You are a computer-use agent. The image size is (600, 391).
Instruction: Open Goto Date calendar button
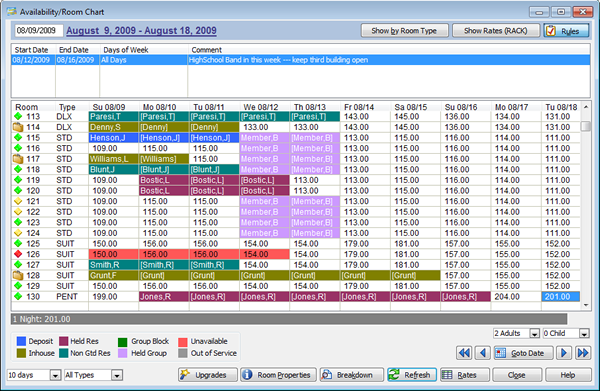pos(523,353)
